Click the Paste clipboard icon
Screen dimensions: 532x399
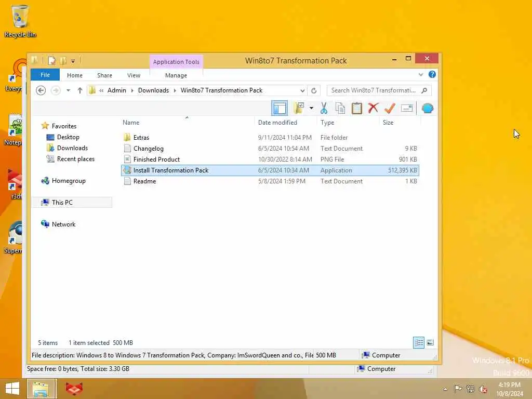click(356, 108)
